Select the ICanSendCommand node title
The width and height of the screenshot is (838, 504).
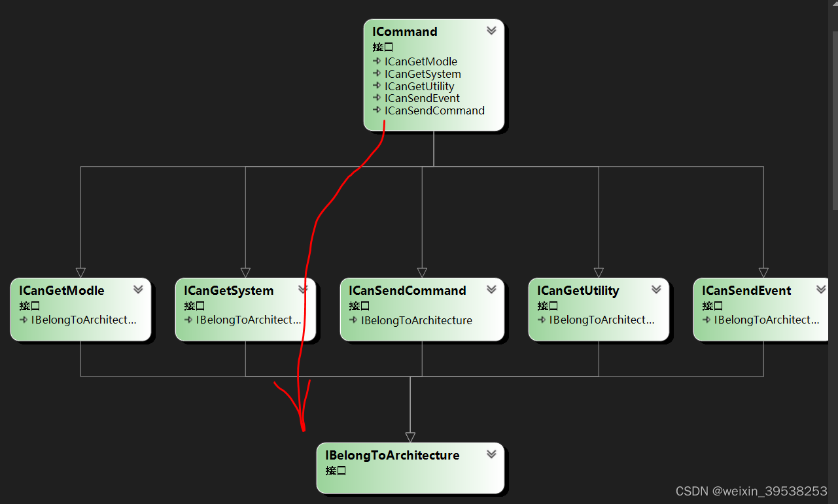click(x=407, y=290)
